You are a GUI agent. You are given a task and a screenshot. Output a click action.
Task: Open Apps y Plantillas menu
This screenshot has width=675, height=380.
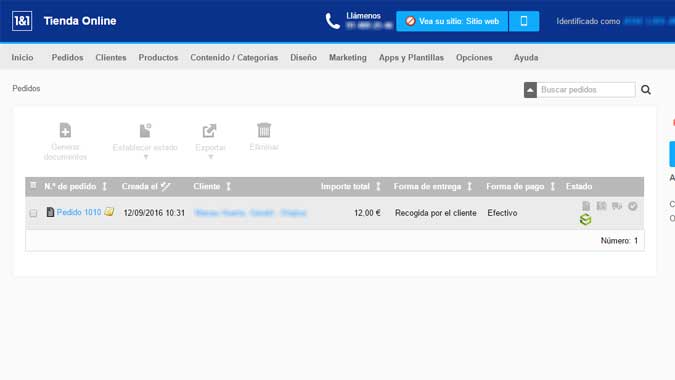[411, 58]
